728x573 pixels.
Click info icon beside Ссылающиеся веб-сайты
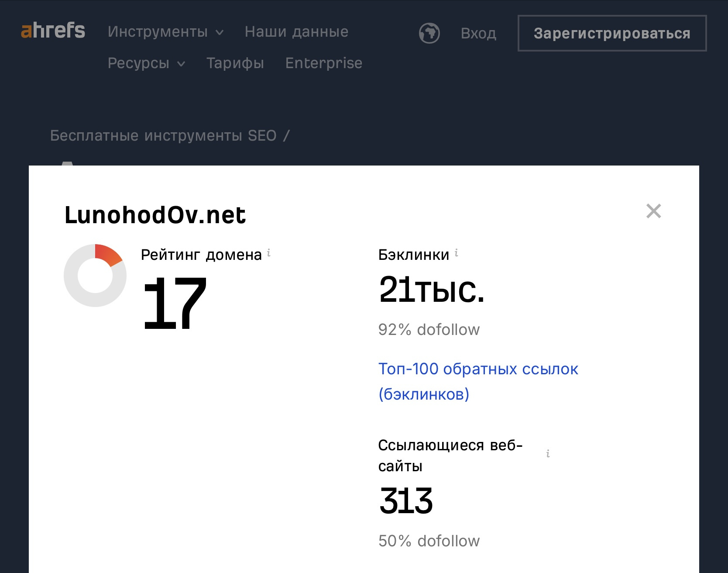tap(548, 454)
